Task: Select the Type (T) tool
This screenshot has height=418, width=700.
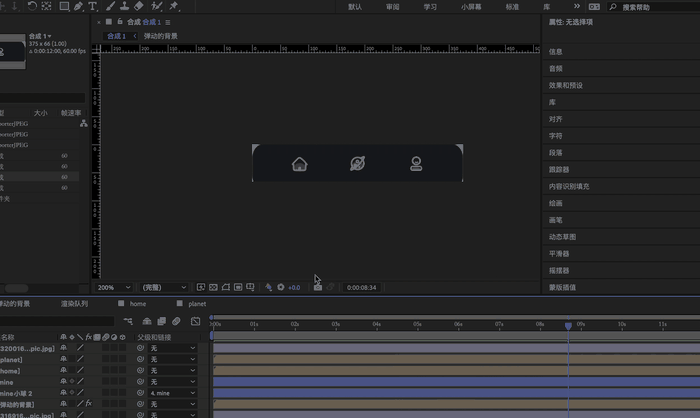Action: click(x=92, y=6)
